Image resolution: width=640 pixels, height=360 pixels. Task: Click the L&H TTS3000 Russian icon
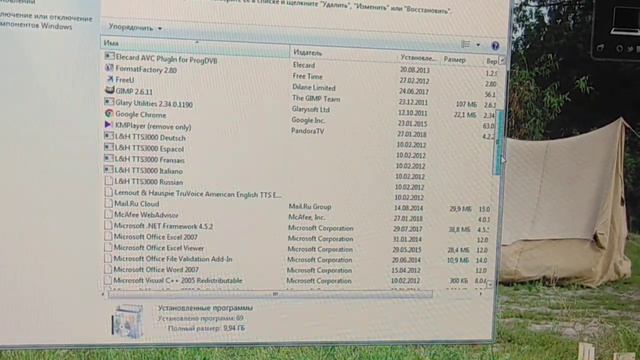click(x=109, y=180)
